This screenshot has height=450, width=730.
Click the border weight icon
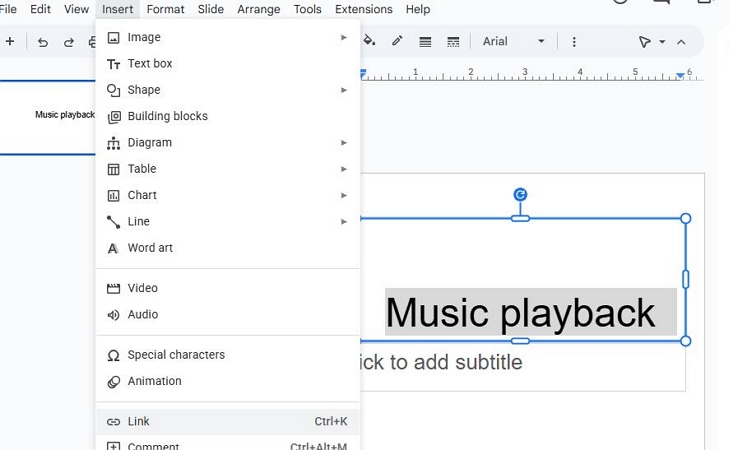tap(425, 42)
